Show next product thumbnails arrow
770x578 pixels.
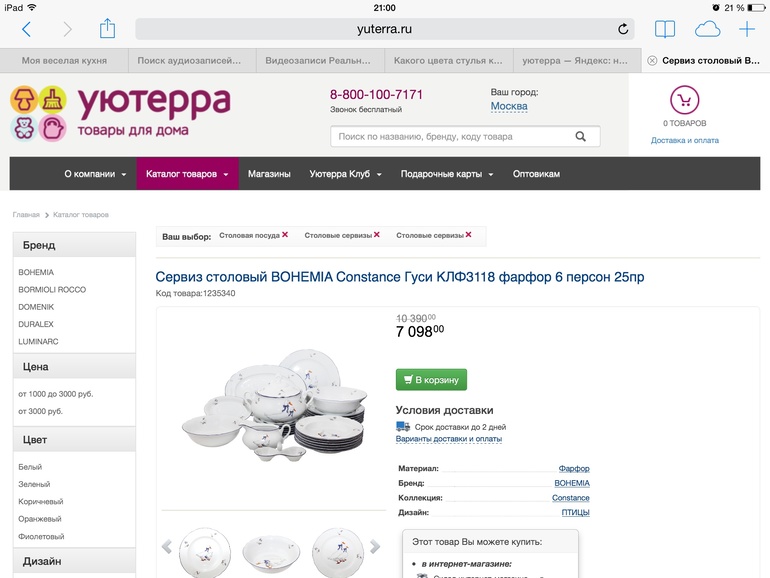pos(375,546)
